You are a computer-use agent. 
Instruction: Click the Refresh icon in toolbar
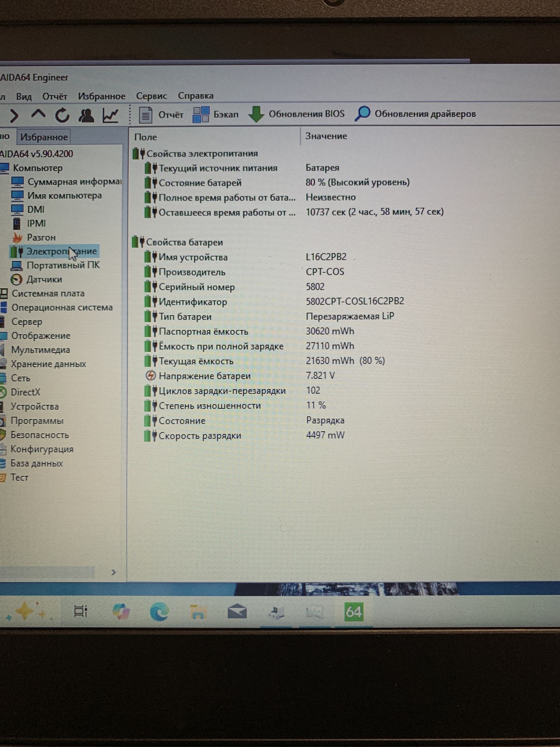[x=62, y=115]
